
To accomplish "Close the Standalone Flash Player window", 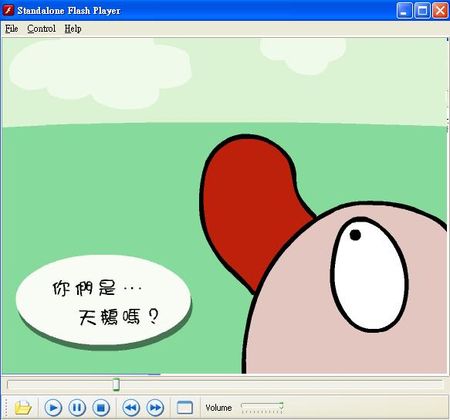I will pyautogui.click(x=440, y=11).
